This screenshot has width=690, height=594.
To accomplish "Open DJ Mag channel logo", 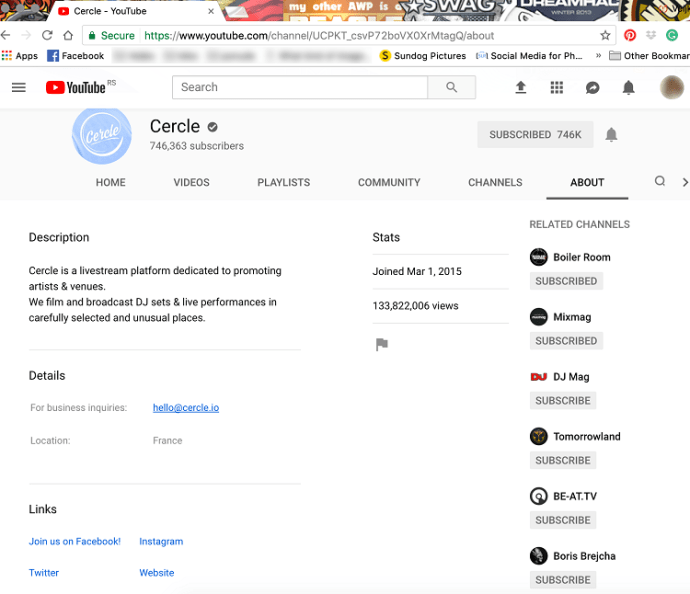I will click(x=539, y=377).
